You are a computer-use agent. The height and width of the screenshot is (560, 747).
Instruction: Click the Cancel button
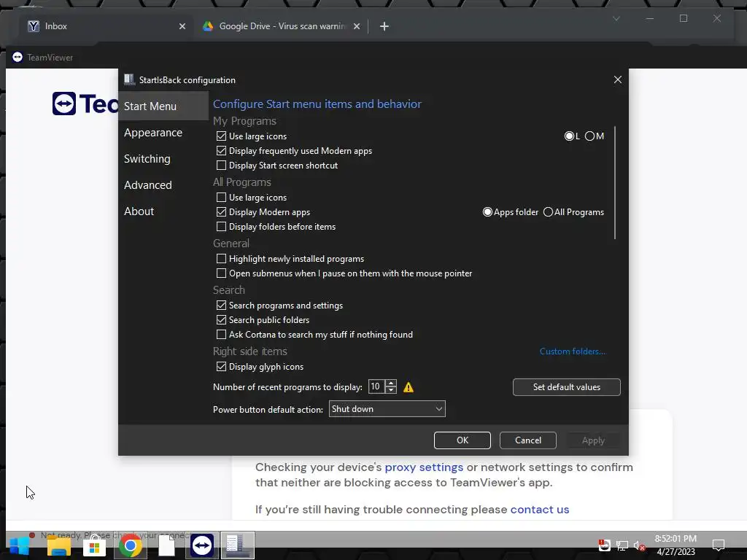tap(528, 440)
